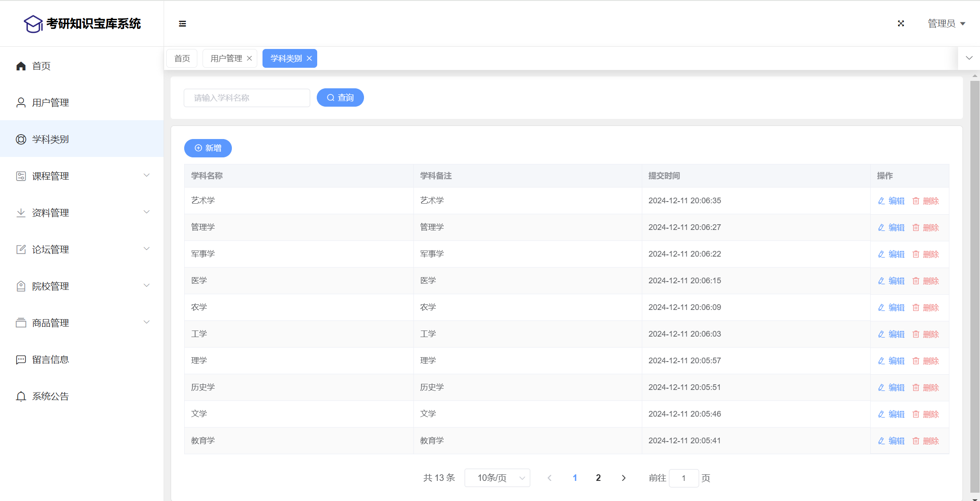This screenshot has height=501, width=980.
Task: Click the graduation cap logo icon
Action: click(33, 24)
